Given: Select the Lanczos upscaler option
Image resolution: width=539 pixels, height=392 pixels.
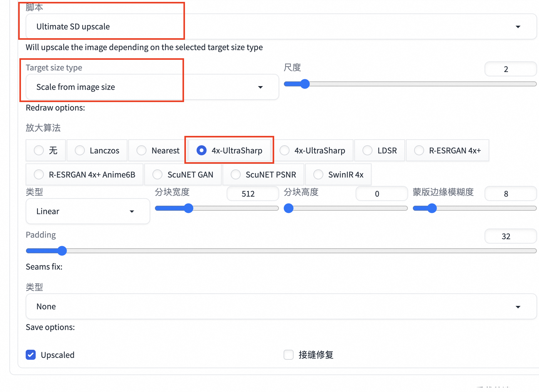Looking at the screenshot, I should coord(80,151).
